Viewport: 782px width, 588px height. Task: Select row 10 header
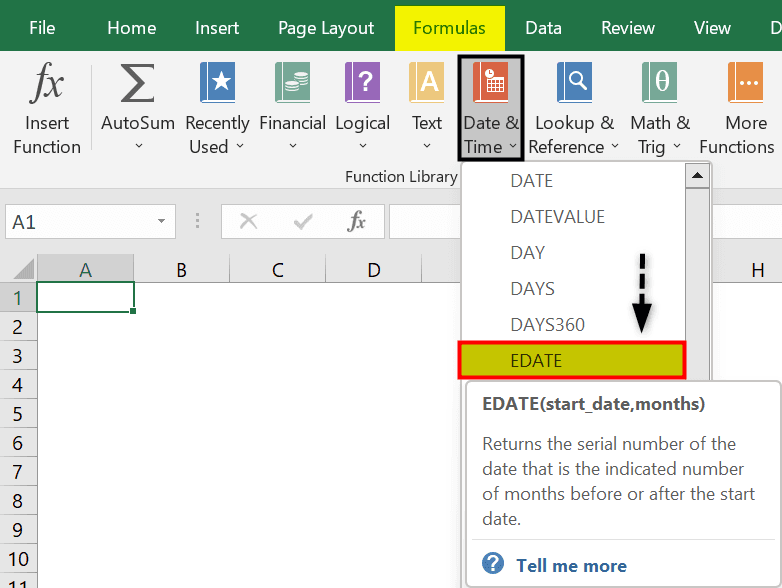(18, 559)
